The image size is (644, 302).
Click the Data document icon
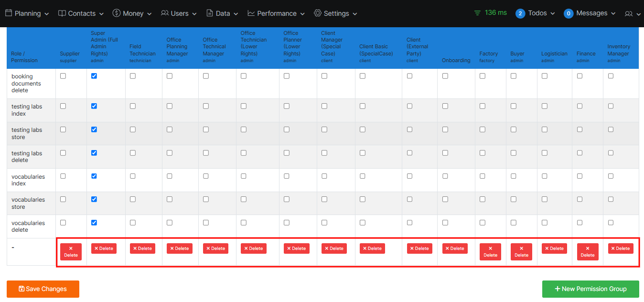[210, 13]
